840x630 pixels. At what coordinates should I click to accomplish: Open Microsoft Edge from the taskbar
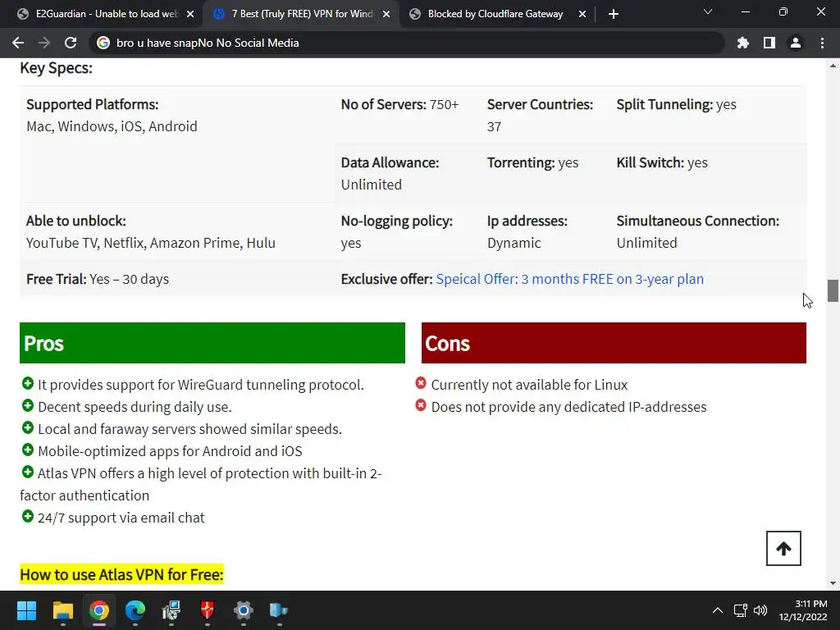point(135,610)
